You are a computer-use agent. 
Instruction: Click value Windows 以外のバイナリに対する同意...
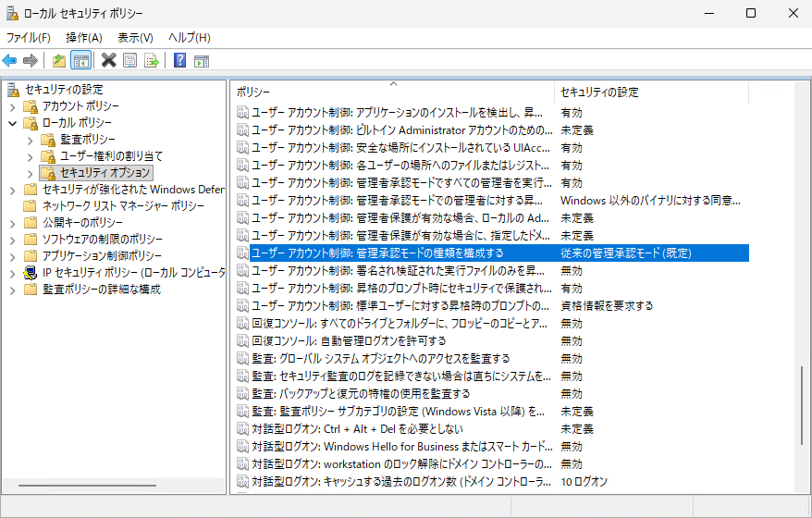point(650,201)
